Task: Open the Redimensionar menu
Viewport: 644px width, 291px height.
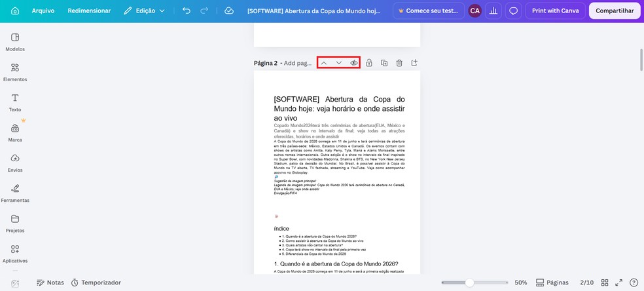Action: pyautogui.click(x=89, y=11)
